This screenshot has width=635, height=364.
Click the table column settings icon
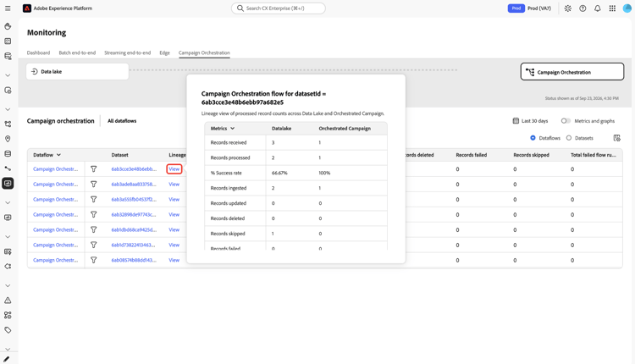click(x=616, y=138)
